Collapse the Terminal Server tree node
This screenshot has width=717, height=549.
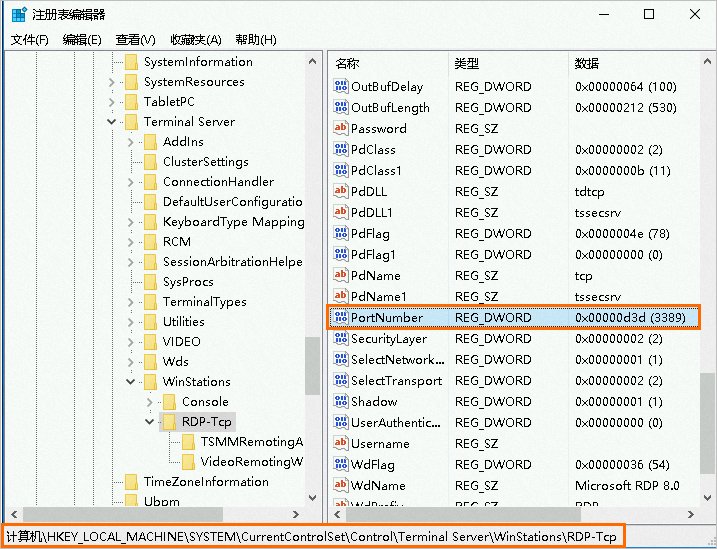[112, 122]
